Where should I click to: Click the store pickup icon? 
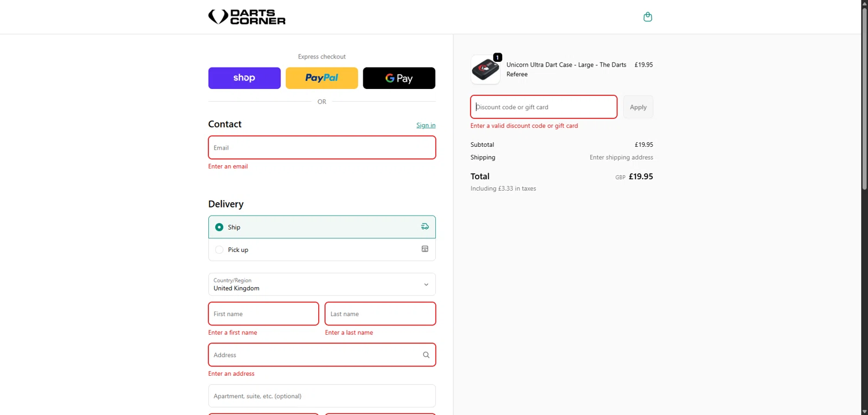pos(425,249)
